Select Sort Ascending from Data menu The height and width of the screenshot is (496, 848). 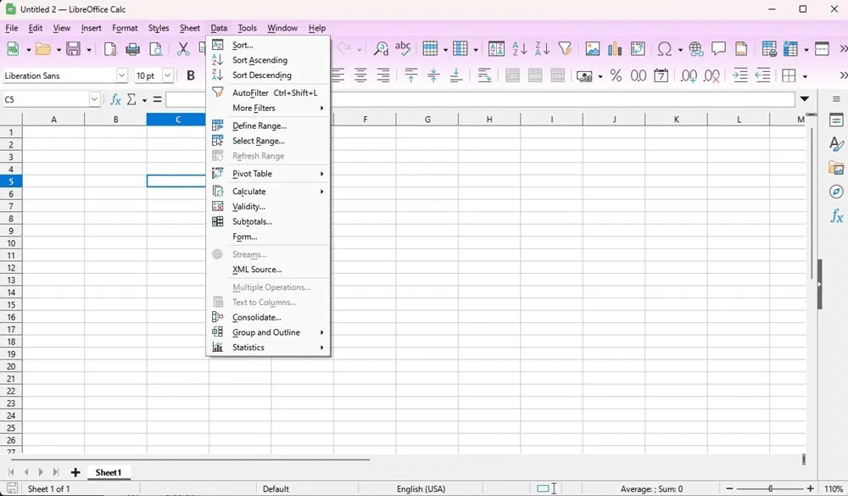coord(260,60)
